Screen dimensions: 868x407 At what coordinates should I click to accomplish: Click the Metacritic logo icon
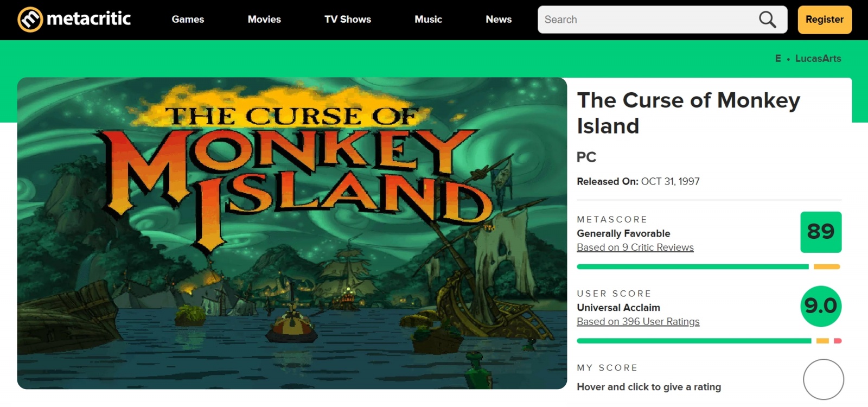tap(30, 20)
